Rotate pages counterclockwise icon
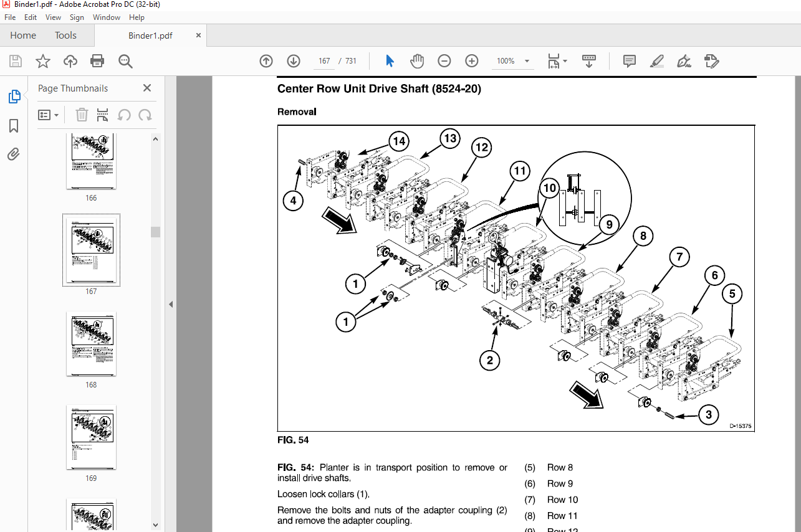Image resolution: width=801 pixels, height=532 pixels. coord(124,115)
